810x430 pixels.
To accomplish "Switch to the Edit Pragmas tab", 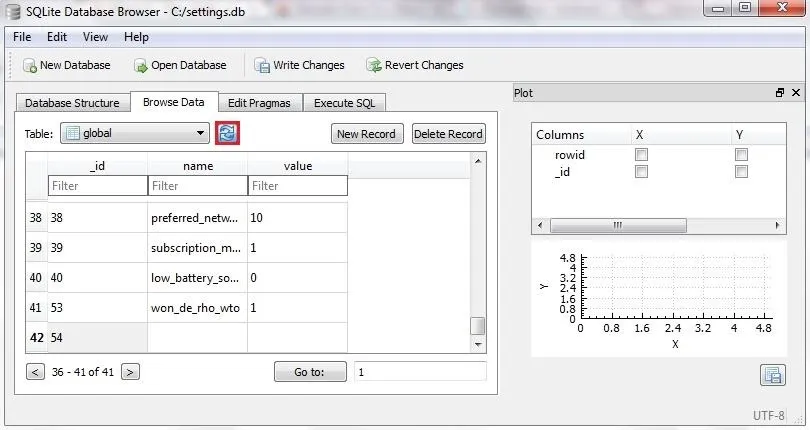I will point(259,103).
